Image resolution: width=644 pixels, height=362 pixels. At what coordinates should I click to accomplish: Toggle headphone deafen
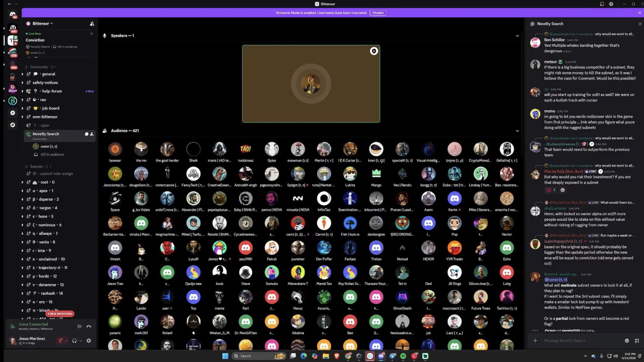pos(74,341)
